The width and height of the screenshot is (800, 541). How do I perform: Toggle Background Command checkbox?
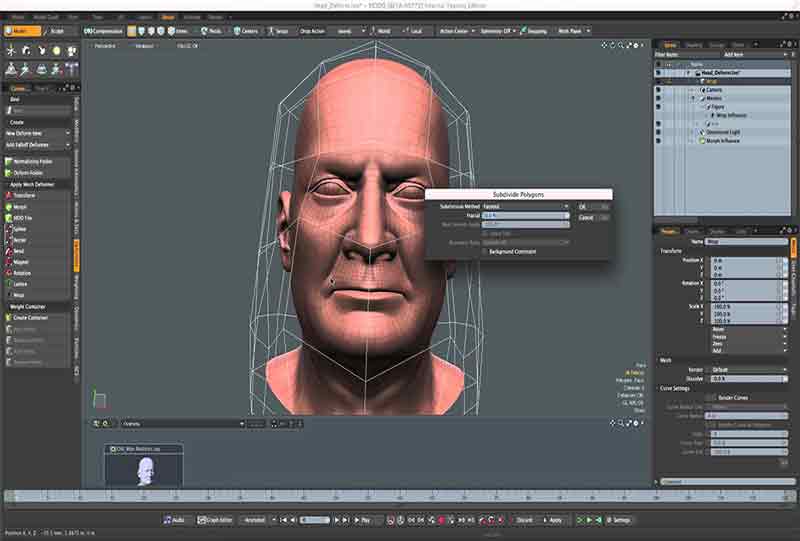click(x=485, y=252)
